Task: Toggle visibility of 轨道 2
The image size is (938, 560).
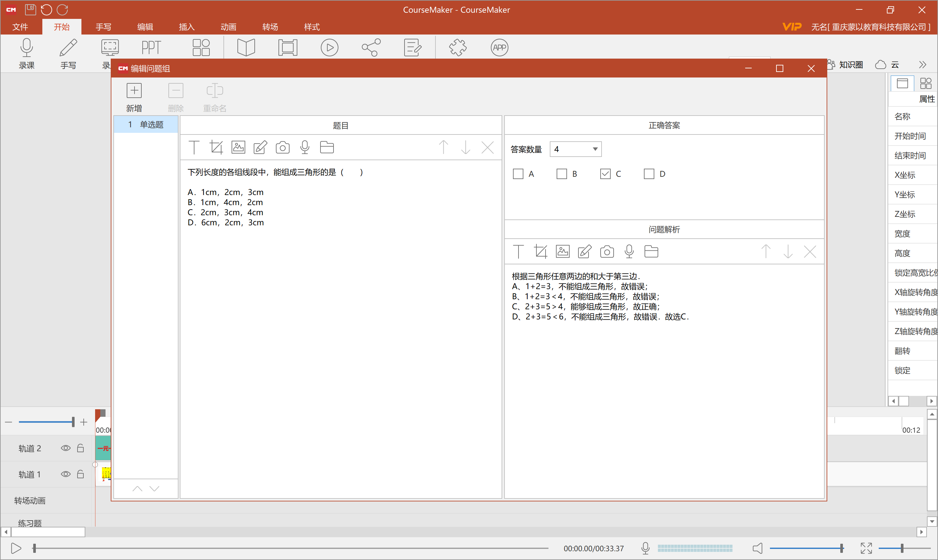Action: 66,448
